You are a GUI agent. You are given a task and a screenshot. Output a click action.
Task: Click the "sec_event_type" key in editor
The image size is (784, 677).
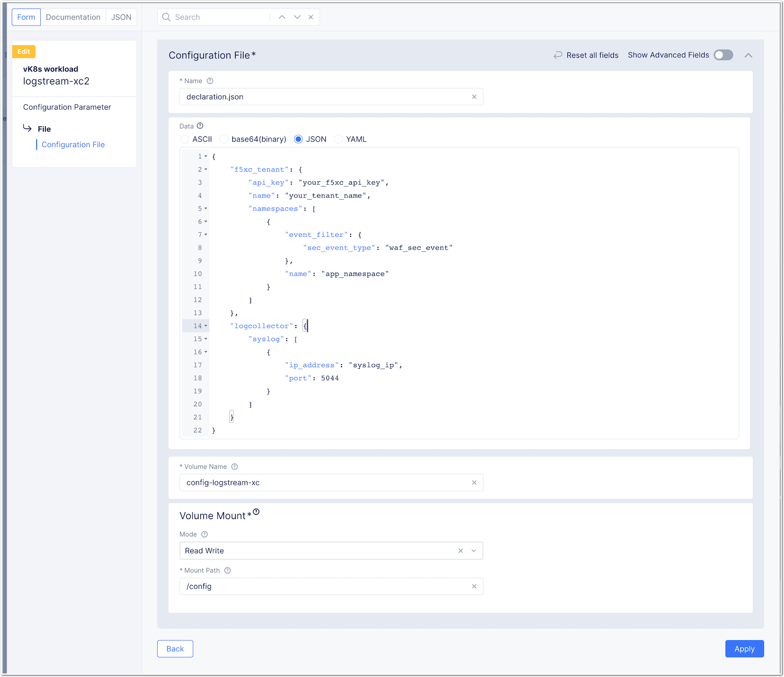[339, 248]
